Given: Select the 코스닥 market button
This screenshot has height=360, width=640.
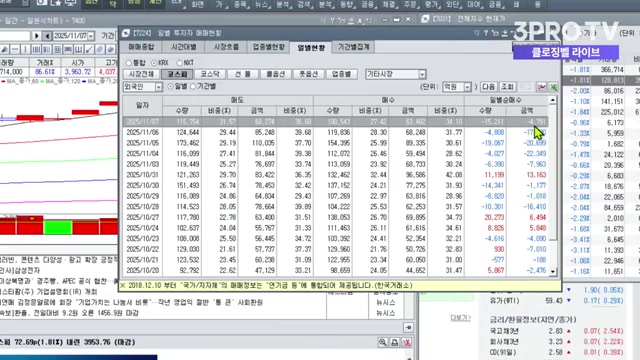Looking at the screenshot, I should tap(210, 74).
